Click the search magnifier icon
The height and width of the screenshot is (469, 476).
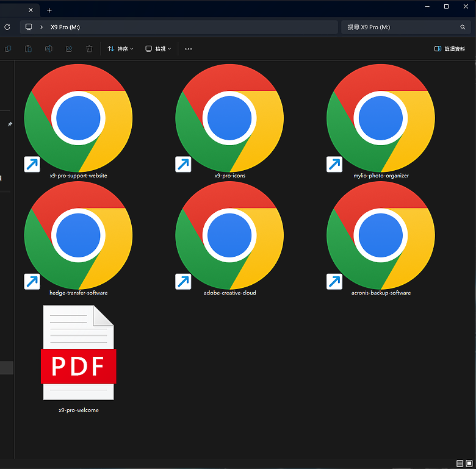[x=463, y=27]
